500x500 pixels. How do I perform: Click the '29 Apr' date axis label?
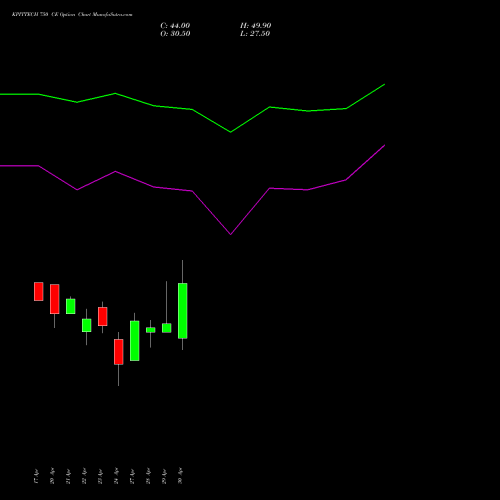pyautogui.click(x=164, y=476)
